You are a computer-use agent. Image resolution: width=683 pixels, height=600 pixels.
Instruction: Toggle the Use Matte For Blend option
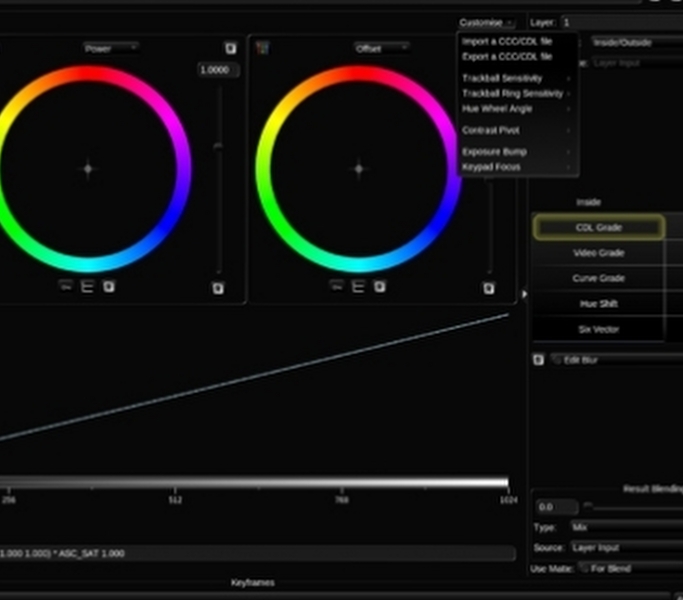584,568
